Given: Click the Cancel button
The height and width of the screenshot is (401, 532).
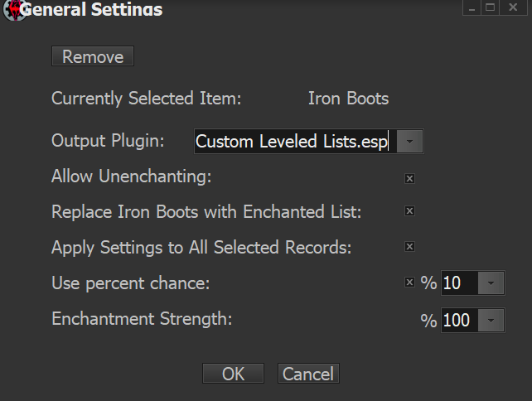Looking at the screenshot, I should pos(308,374).
